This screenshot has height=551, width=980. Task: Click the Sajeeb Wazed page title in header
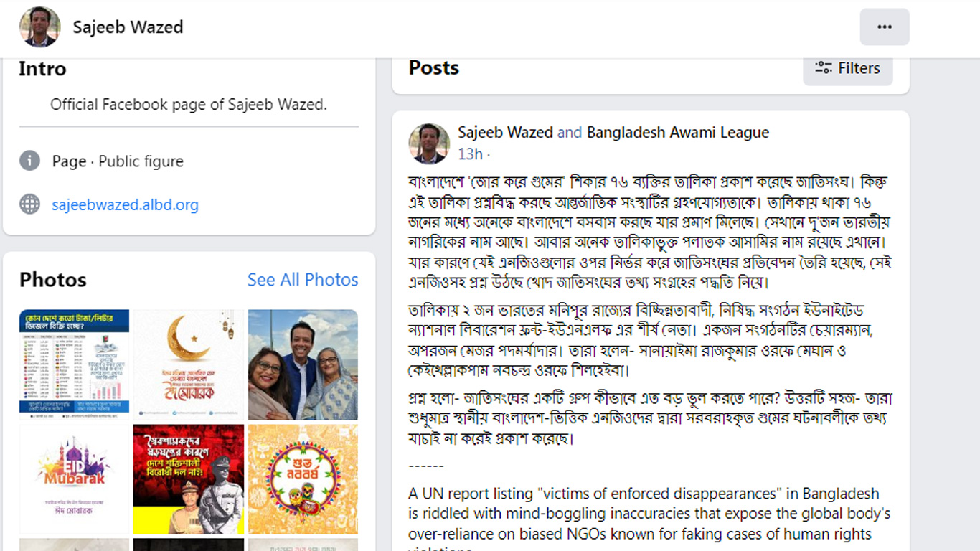(128, 27)
